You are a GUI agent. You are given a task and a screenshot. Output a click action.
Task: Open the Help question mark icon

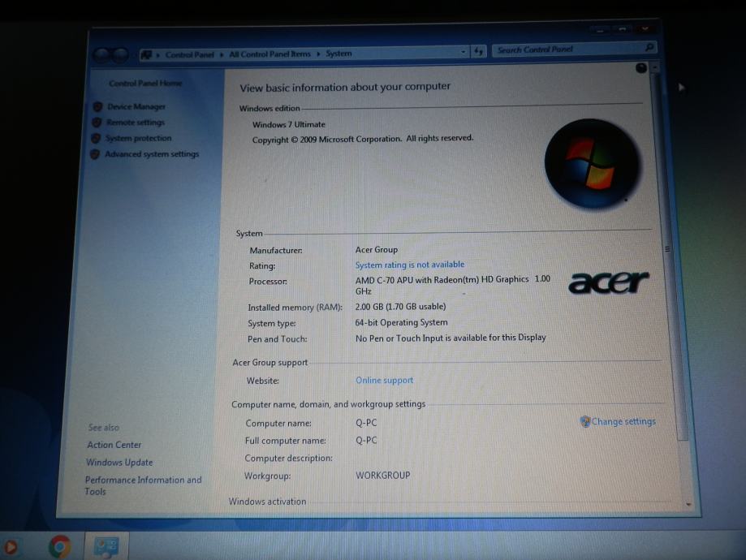[640, 68]
